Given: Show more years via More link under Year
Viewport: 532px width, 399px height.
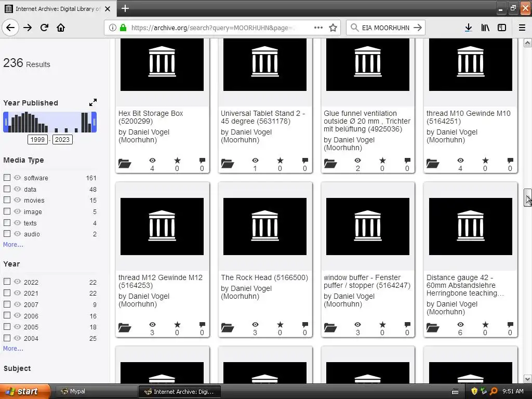Looking at the screenshot, I should coord(13,348).
